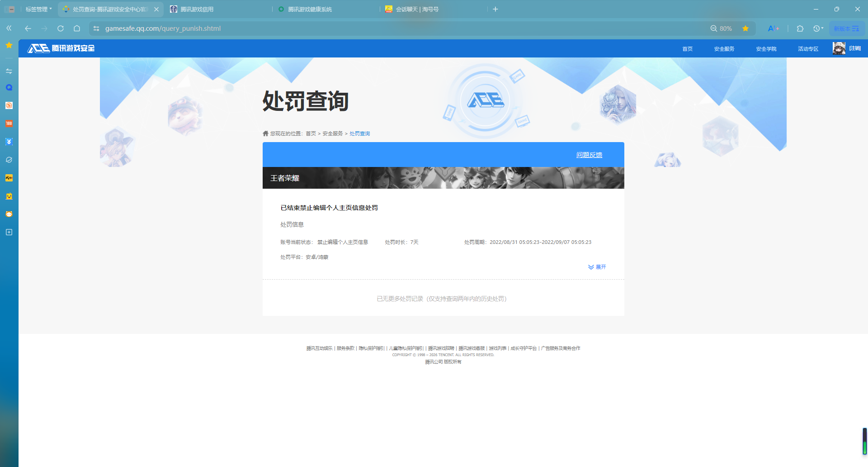This screenshot has height=467, width=868.
Task: Open footer link 腾讯游戏招聘
Action: pyautogui.click(x=441, y=348)
